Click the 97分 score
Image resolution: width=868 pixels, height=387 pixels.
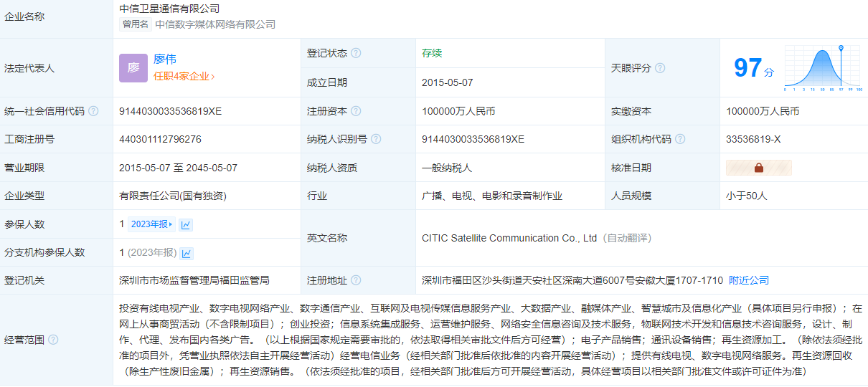pos(754,68)
